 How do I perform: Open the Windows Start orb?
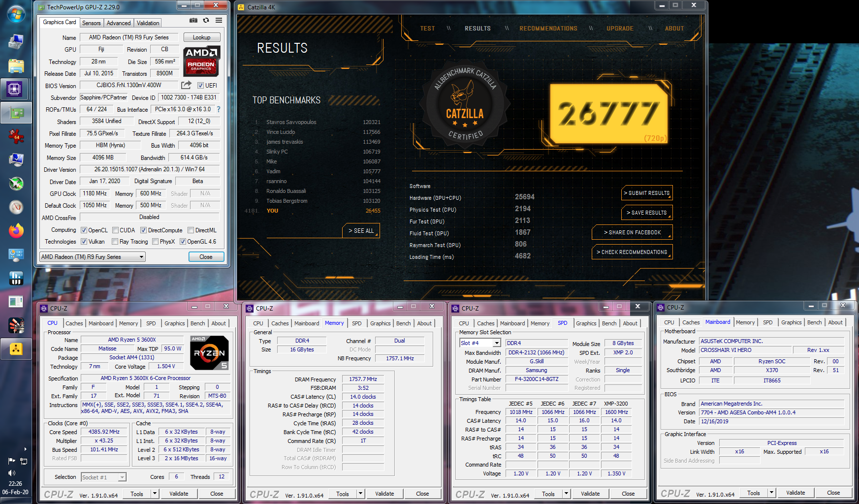tap(16, 14)
